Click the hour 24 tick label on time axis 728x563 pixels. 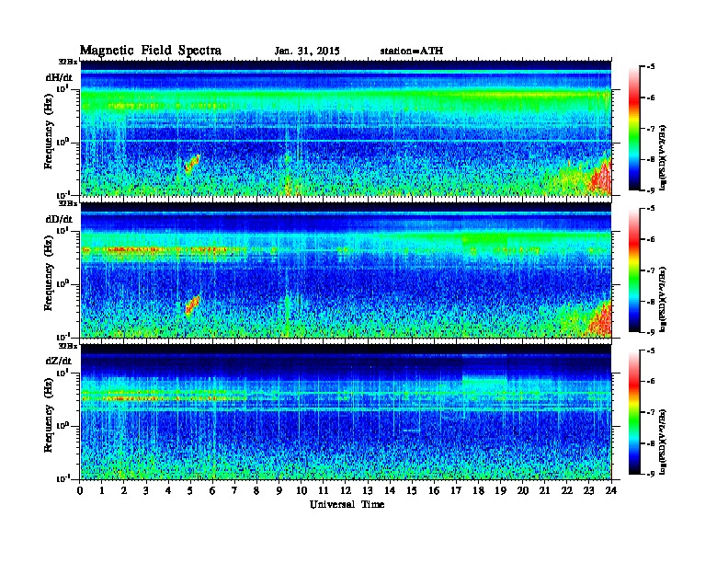click(611, 490)
